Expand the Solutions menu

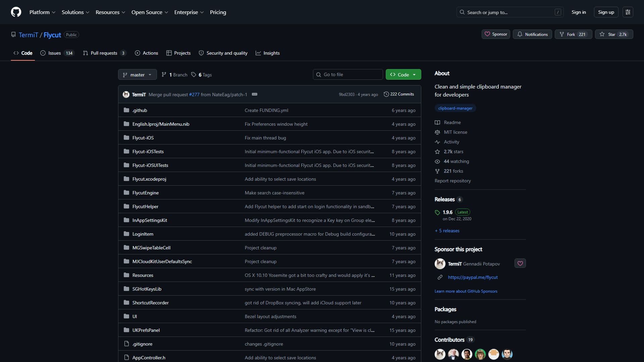[75, 12]
